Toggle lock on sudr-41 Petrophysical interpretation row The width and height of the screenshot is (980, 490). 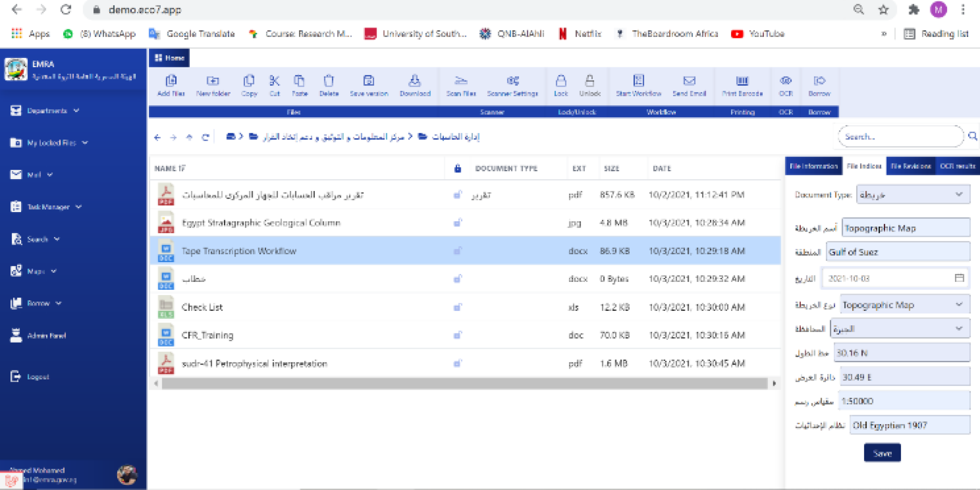[457, 363]
